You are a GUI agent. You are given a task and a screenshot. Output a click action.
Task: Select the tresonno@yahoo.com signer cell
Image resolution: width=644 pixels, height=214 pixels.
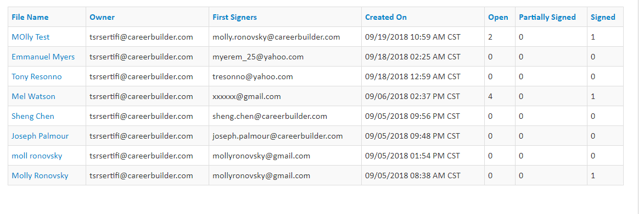[x=285, y=76]
